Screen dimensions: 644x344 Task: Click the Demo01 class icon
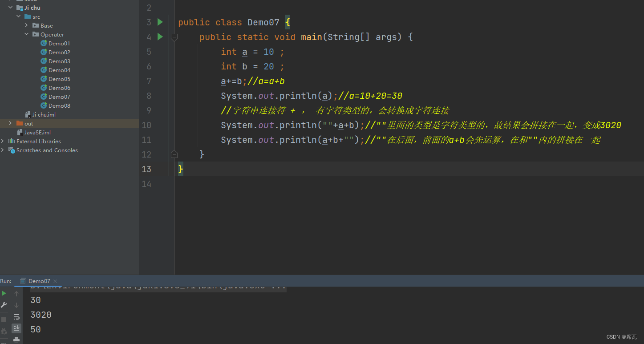[x=44, y=43]
